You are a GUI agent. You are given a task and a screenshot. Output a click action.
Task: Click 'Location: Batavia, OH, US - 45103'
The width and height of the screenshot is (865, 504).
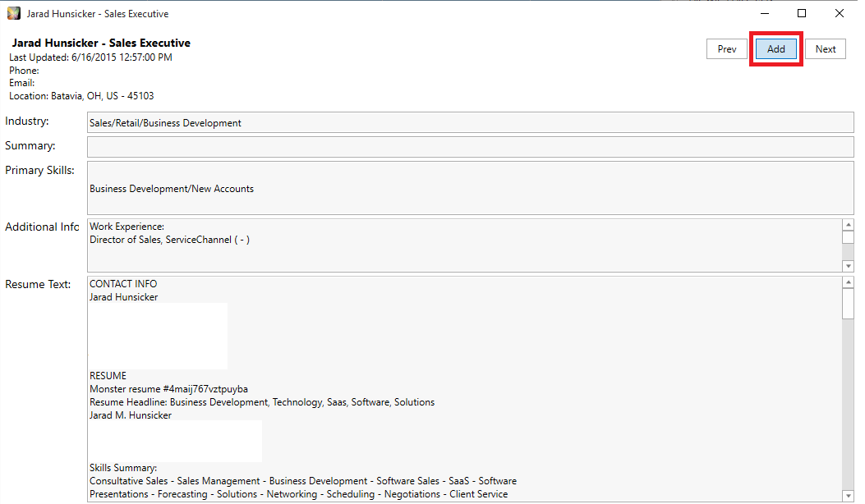[81, 96]
